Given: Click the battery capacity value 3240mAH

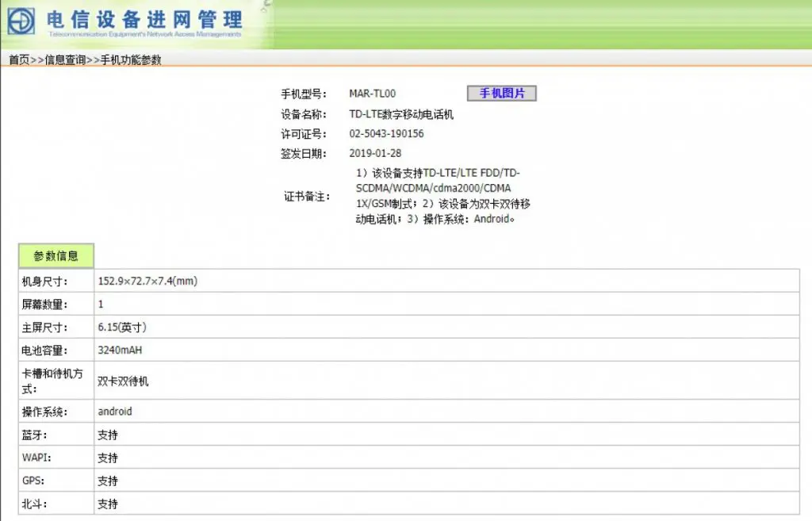Looking at the screenshot, I should (120, 350).
